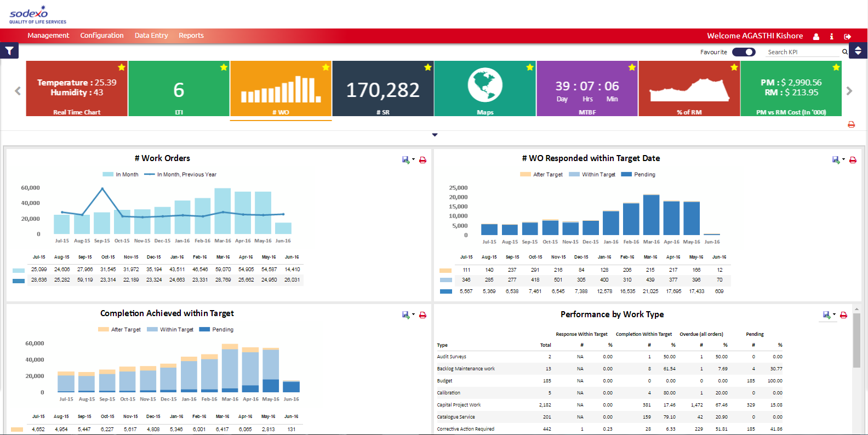This screenshot has height=435, width=868.
Task: Click the dashboard print icon below KPI tiles
Action: coord(851,124)
